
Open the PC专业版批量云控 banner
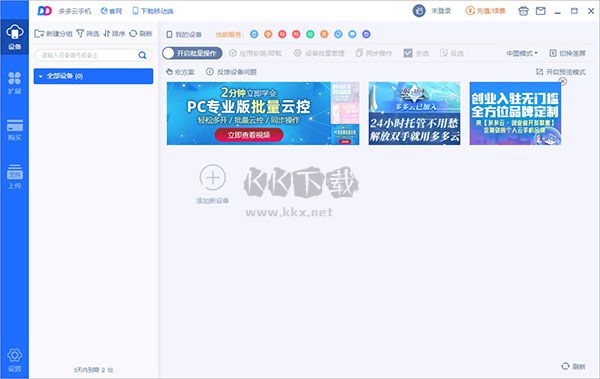coord(263,113)
